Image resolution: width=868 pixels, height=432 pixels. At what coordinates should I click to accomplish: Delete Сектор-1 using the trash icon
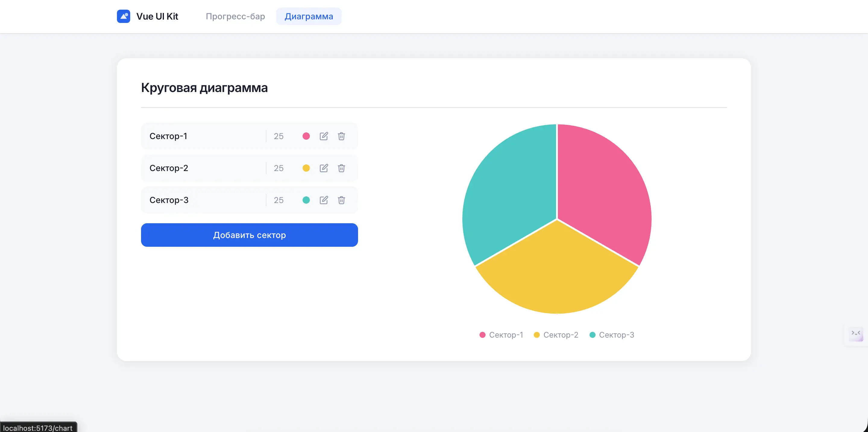(x=341, y=136)
